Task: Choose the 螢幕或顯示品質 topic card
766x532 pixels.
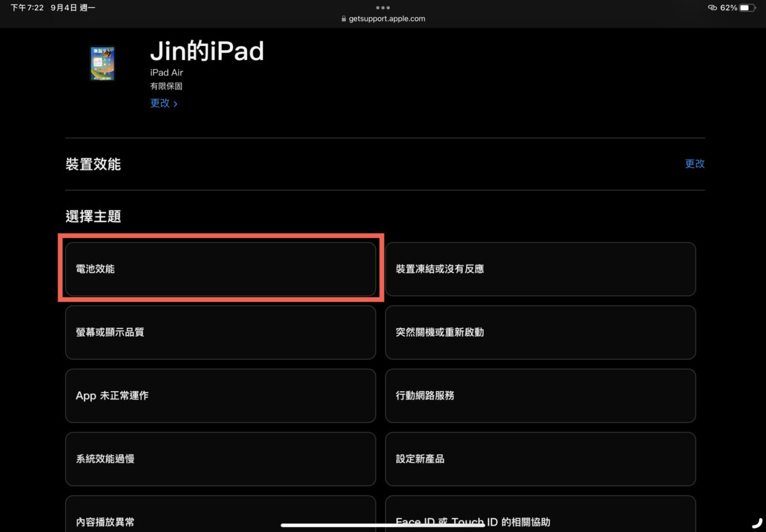Action: [220, 332]
